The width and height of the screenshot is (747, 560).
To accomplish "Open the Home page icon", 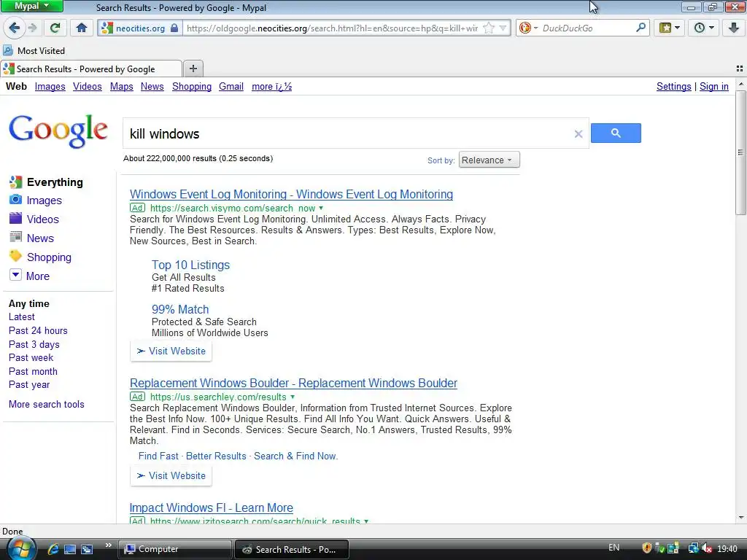I will tap(82, 28).
